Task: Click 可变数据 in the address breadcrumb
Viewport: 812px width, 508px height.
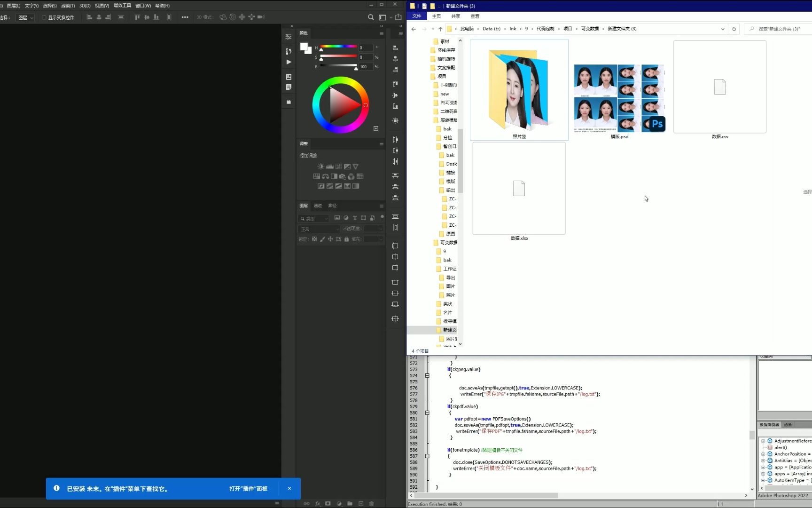Action: pos(590,29)
